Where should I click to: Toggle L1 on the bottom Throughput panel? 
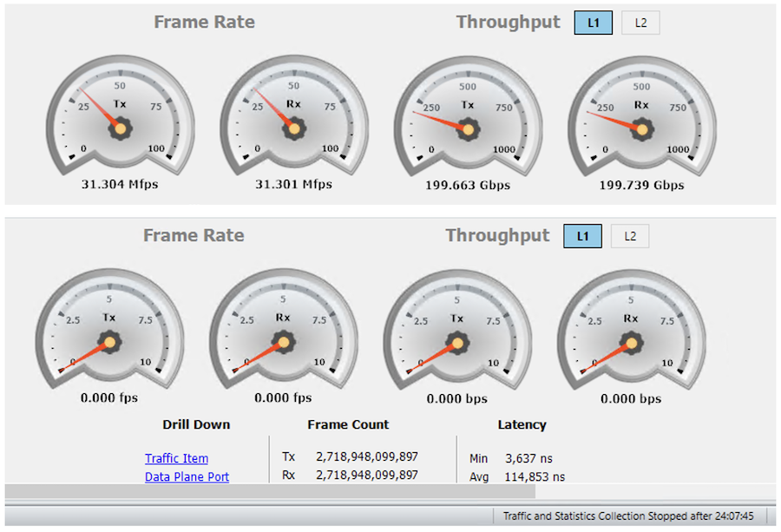pos(582,235)
